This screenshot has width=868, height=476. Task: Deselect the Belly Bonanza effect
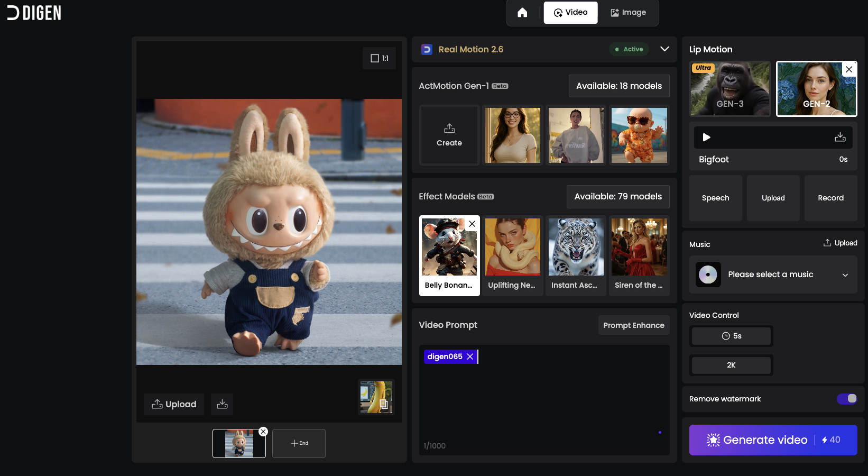[472, 224]
